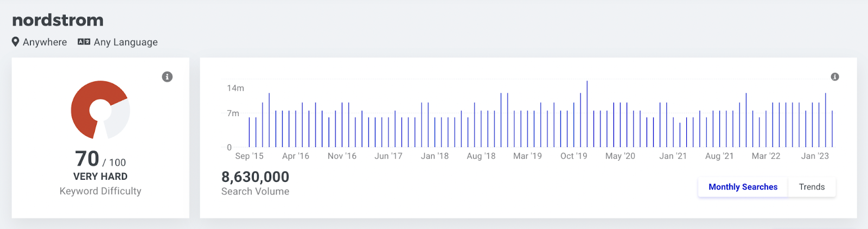Screen dimensions: 868x229
Task: Click the Jan '18 axis label
Action: point(435,156)
